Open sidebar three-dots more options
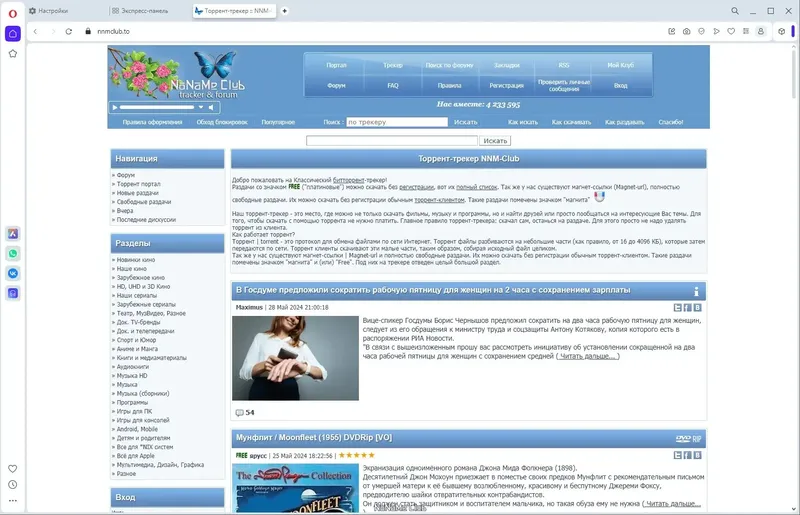 13,501
